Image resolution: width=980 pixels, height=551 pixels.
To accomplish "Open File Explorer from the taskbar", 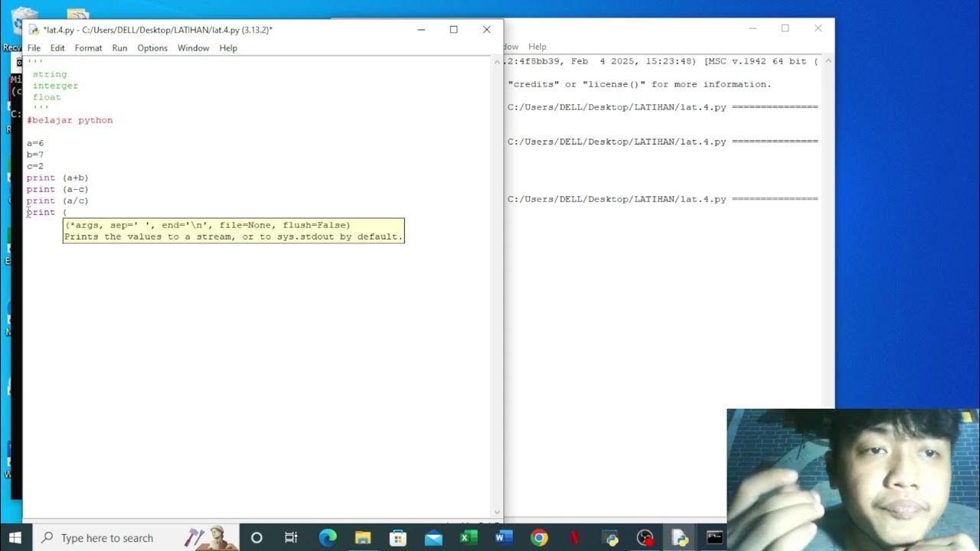I will pyautogui.click(x=363, y=537).
